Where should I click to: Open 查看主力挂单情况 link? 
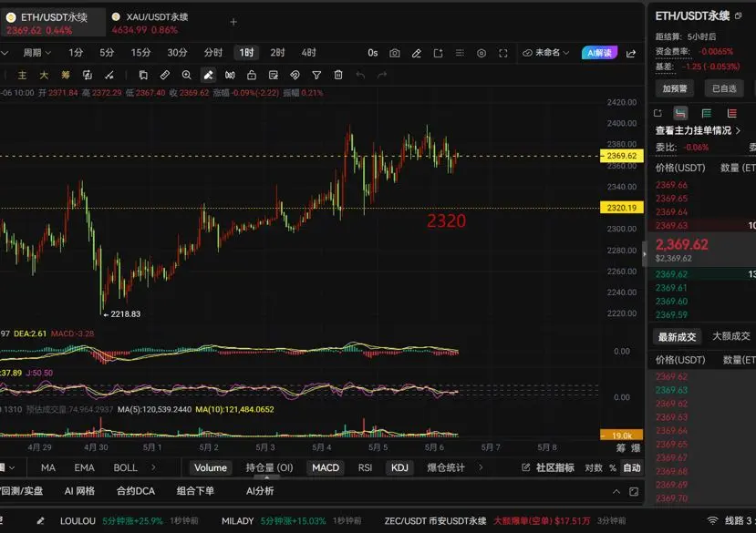coord(698,130)
